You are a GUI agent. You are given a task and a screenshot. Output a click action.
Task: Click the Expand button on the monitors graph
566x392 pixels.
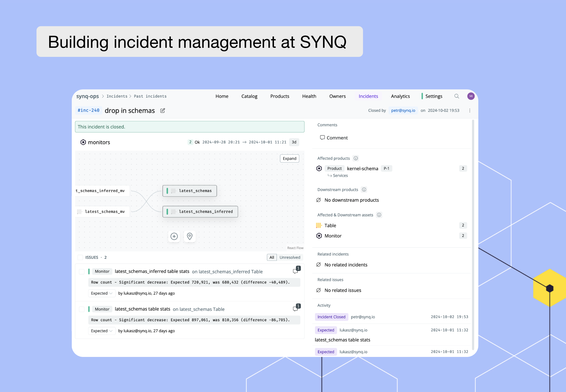click(289, 158)
